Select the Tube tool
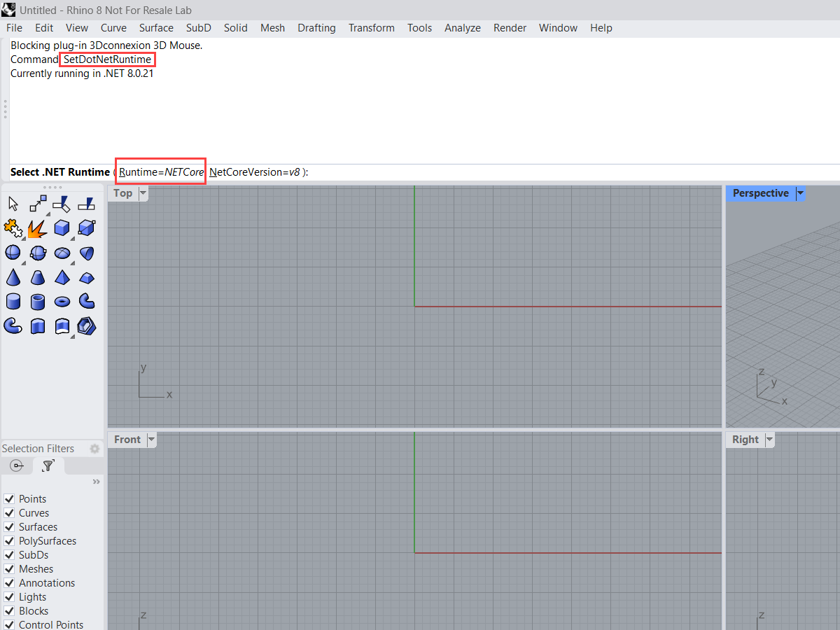 pos(38,301)
